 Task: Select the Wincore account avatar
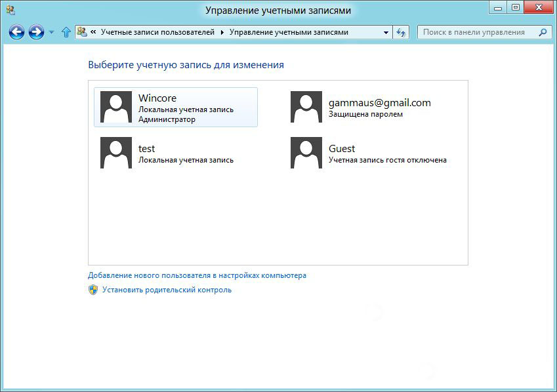pyautogui.click(x=116, y=107)
